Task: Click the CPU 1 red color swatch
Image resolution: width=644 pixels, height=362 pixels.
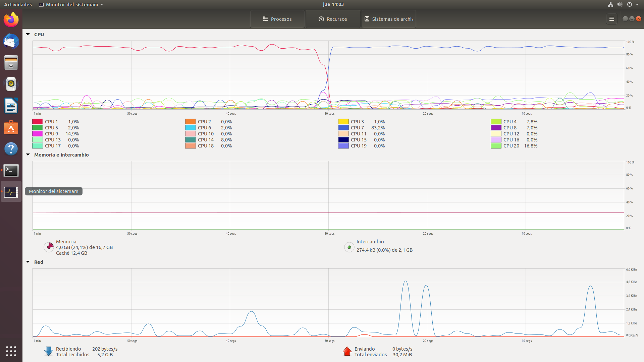Action: 38,122
